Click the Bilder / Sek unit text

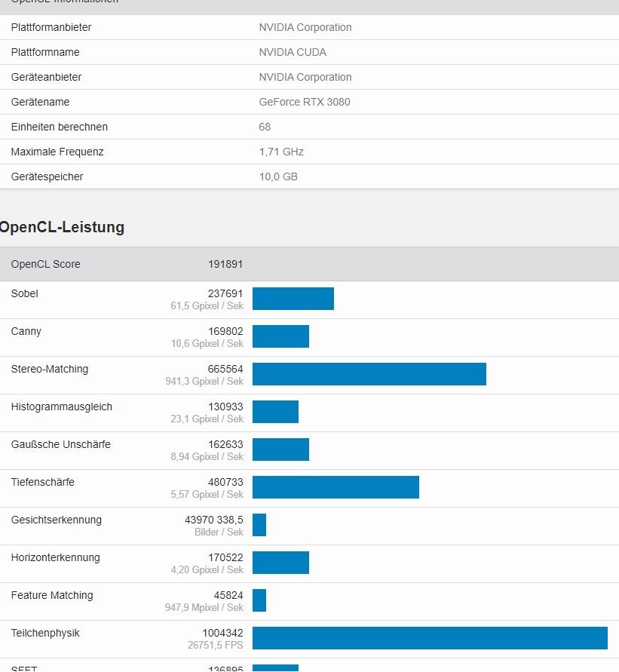click(x=219, y=532)
